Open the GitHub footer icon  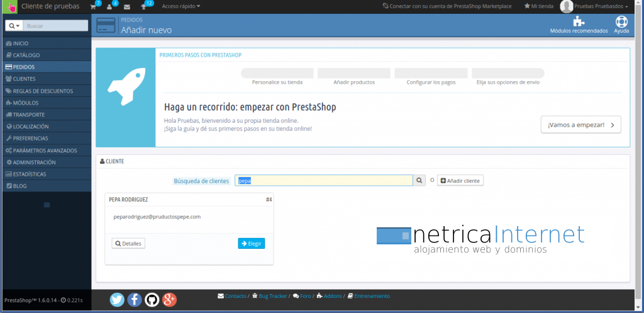(x=152, y=300)
